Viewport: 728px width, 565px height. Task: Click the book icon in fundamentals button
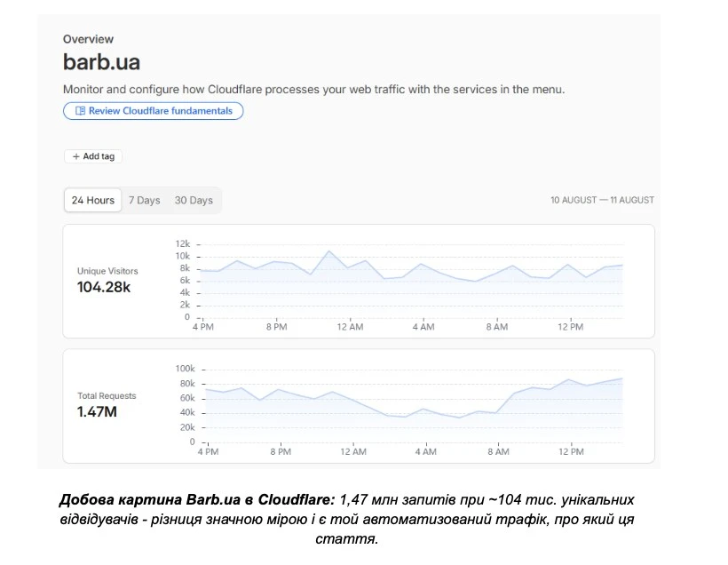[80, 111]
